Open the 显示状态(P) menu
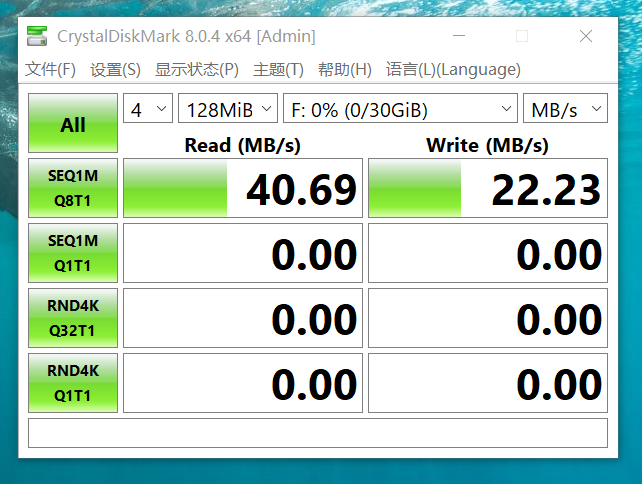 197,69
